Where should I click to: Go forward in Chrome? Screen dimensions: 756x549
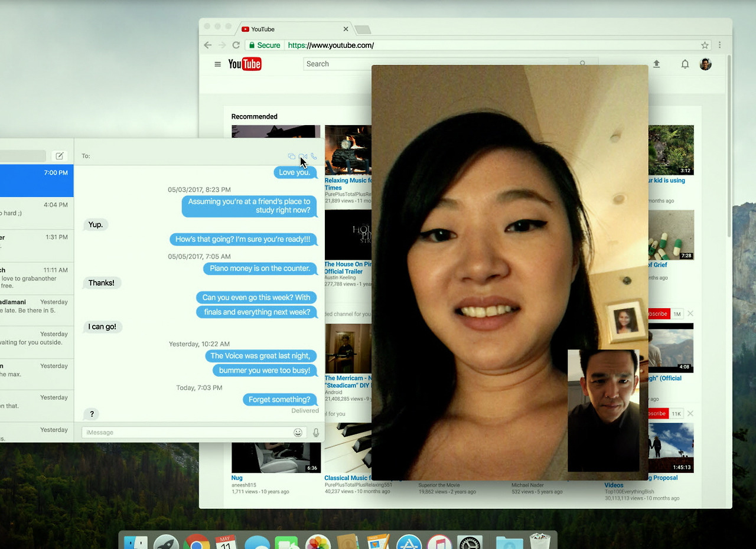(221, 45)
